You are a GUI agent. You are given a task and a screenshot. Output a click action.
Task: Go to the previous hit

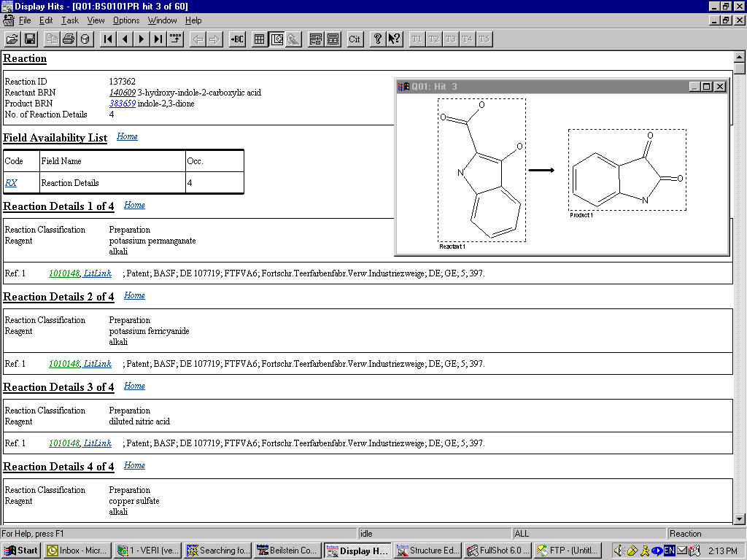(x=125, y=39)
